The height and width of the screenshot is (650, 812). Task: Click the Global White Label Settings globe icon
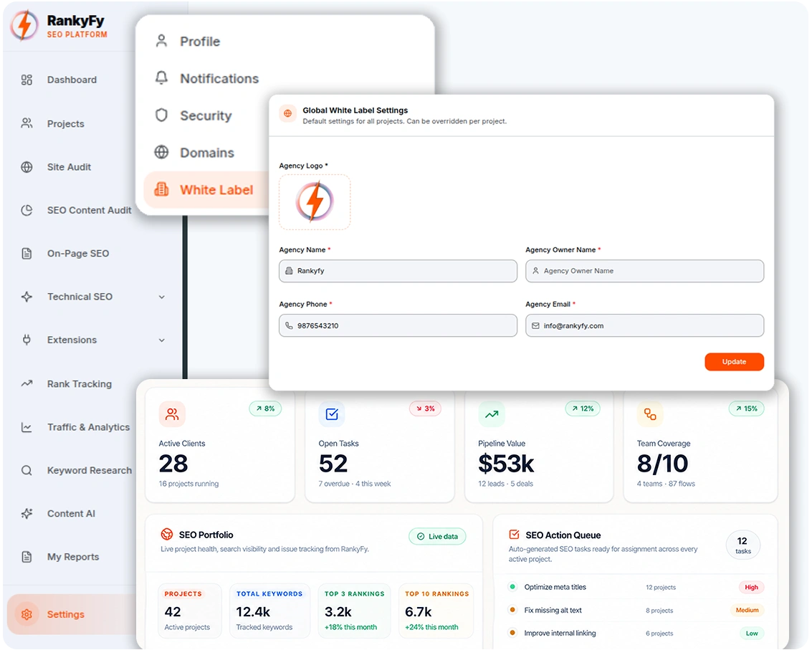pyautogui.click(x=288, y=113)
